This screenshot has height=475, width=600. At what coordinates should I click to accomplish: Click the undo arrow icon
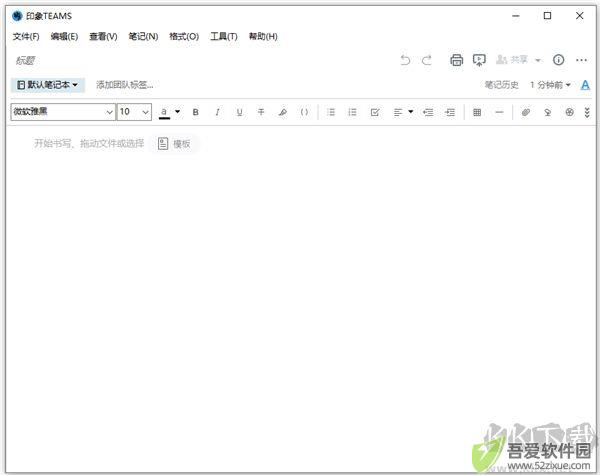click(405, 60)
